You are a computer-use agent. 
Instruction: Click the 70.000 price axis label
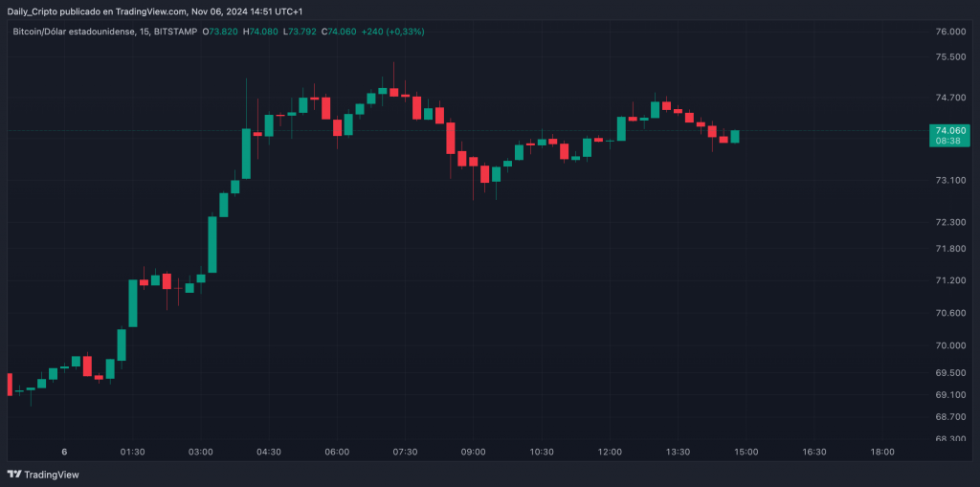pos(950,345)
